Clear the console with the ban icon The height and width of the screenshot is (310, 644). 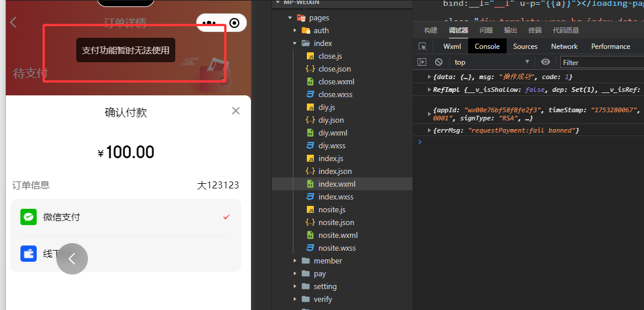(438, 62)
